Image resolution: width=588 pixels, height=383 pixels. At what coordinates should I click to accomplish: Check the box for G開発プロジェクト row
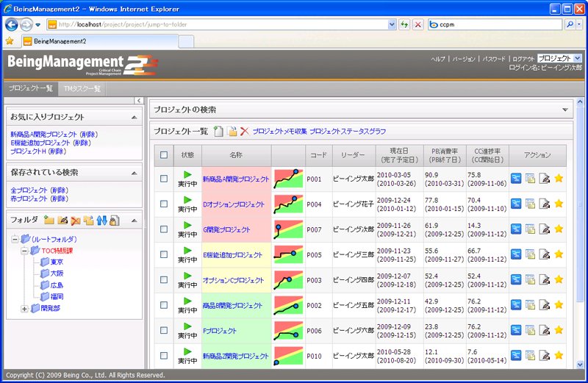pos(164,229)
